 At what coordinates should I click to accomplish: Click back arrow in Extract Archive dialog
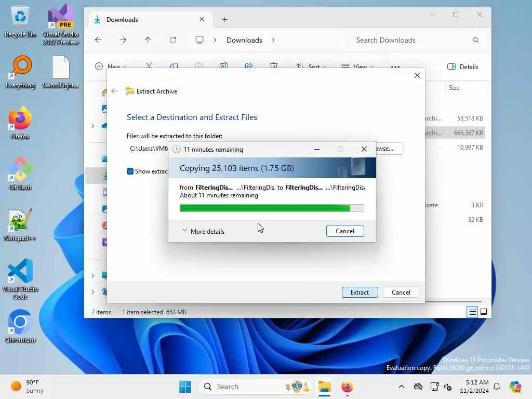[114, 91]
